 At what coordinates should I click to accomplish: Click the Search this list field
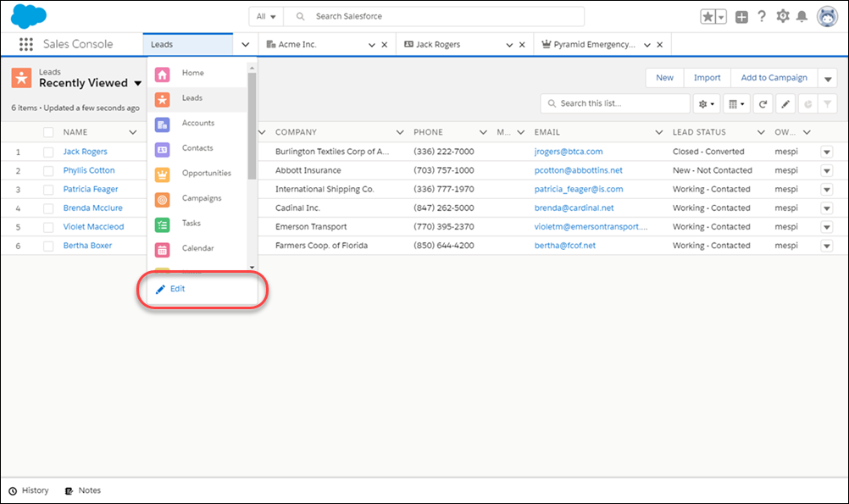point(615,103)
